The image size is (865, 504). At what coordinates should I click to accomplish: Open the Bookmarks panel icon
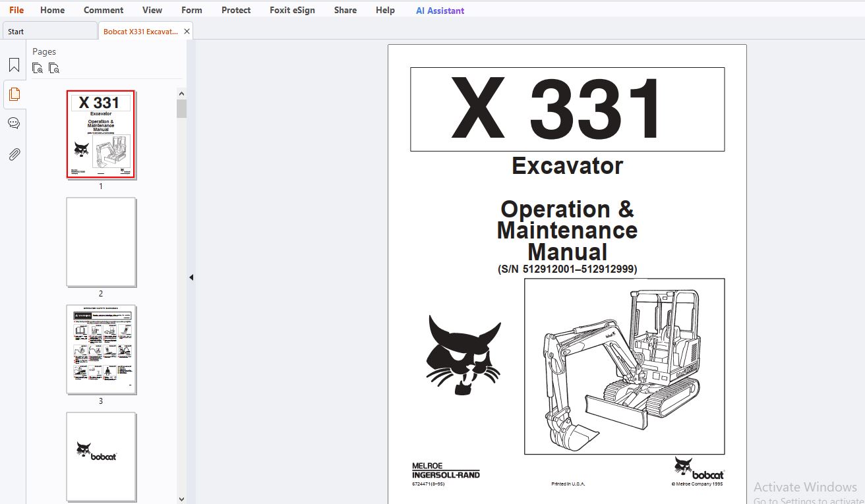(x=14, y=65)
